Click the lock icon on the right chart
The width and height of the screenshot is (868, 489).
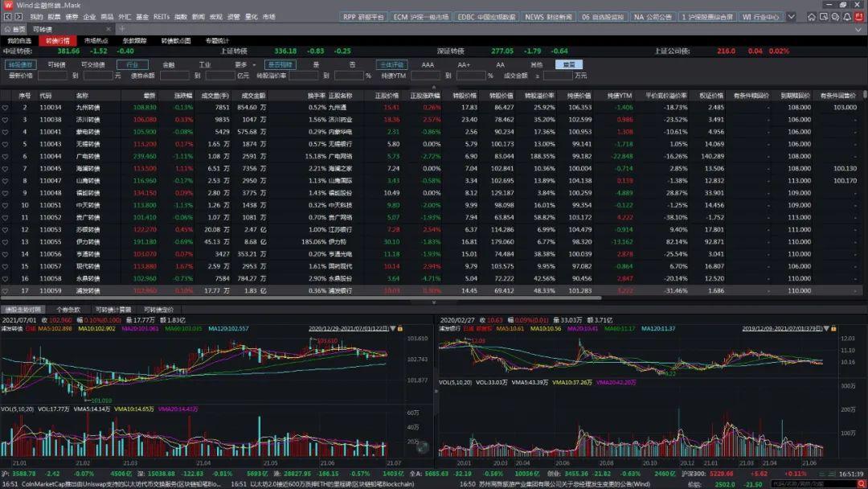(833, 328)
